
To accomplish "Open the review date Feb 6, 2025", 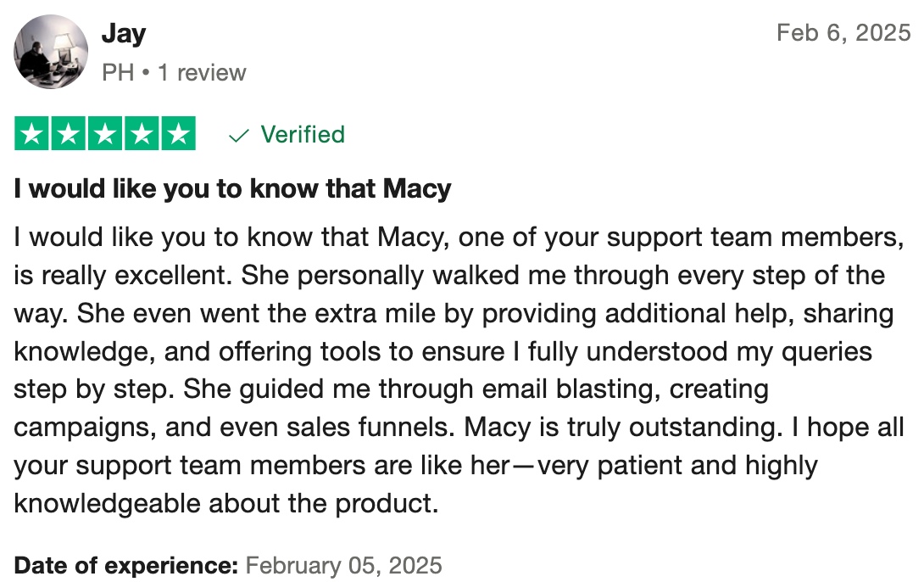I will tap(843, 33).
